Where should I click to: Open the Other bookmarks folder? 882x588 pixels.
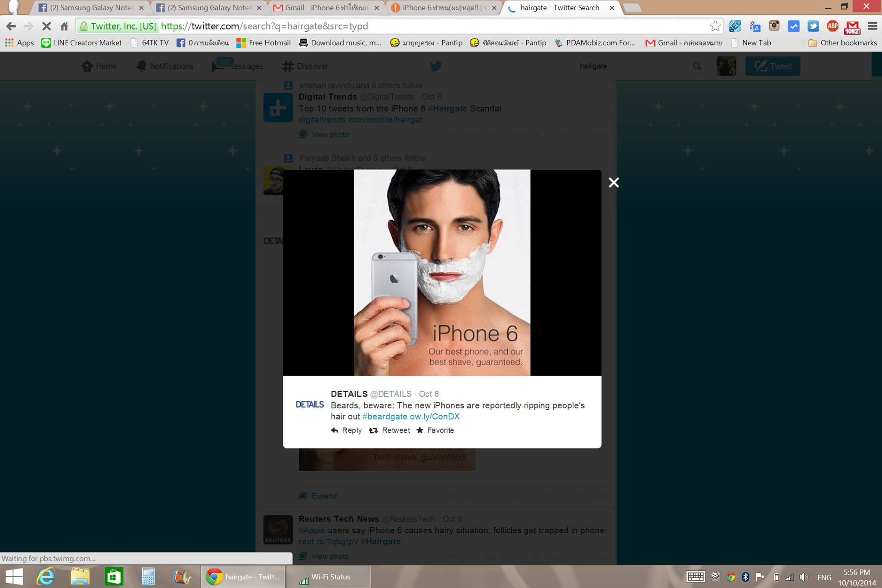tap(842, 43)
